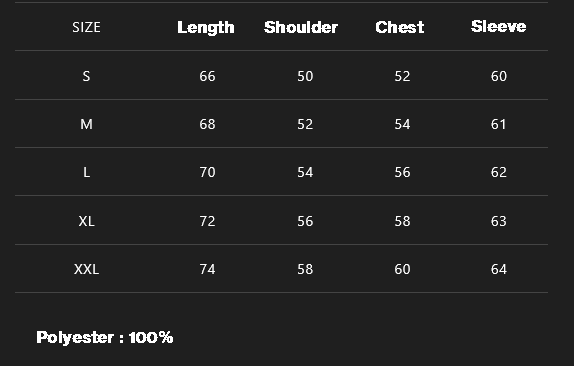This screenshot has height=366, width=574.
Task: Click the M size row label
Action: [x=86, y=124]
